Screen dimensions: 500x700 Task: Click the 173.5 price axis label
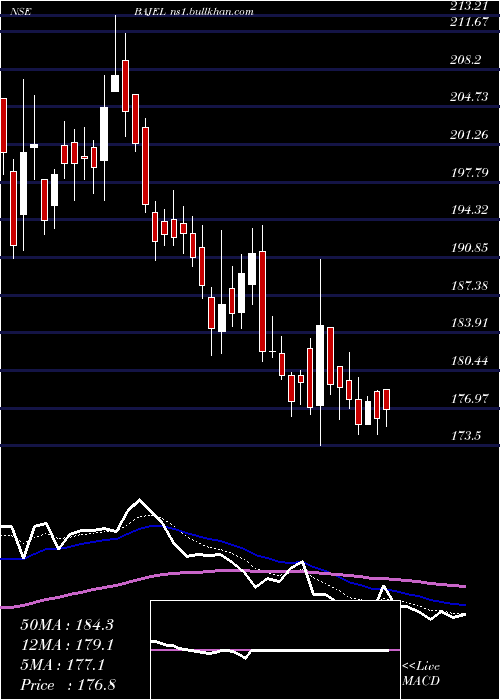[466, 435]
